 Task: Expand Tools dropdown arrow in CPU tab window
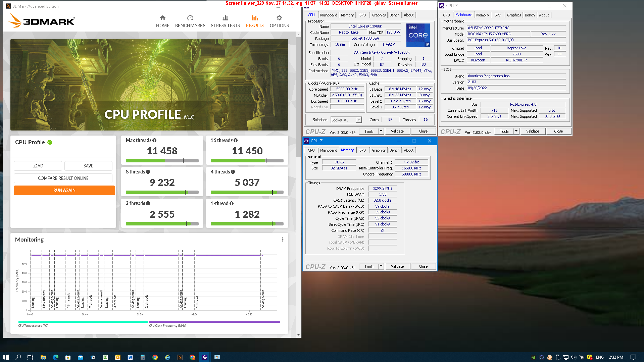click(x=381, y=131)
